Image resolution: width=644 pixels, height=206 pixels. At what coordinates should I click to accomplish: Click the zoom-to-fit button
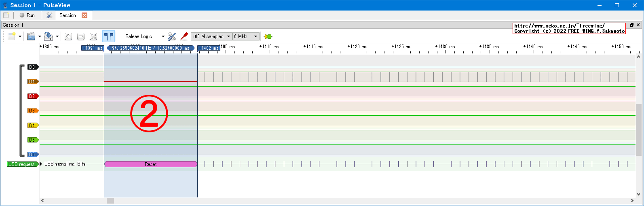pyautogui.click(x=93, y=36)
